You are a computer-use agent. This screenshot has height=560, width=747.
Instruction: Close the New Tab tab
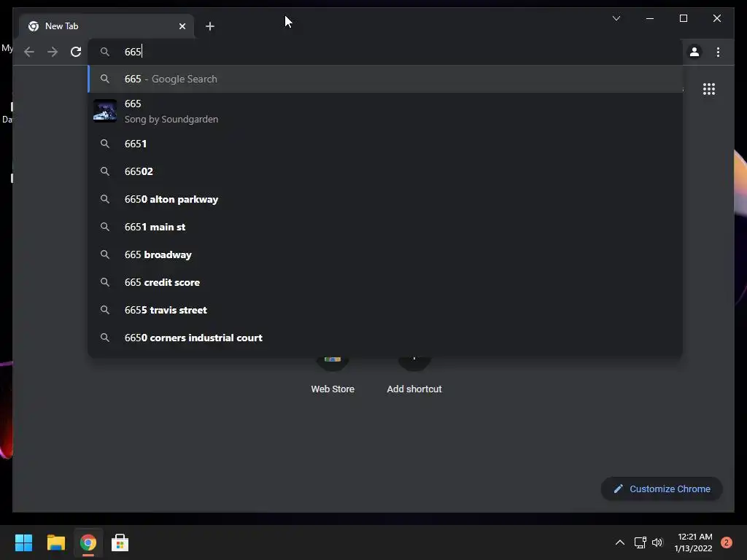[x=182, y=26]
